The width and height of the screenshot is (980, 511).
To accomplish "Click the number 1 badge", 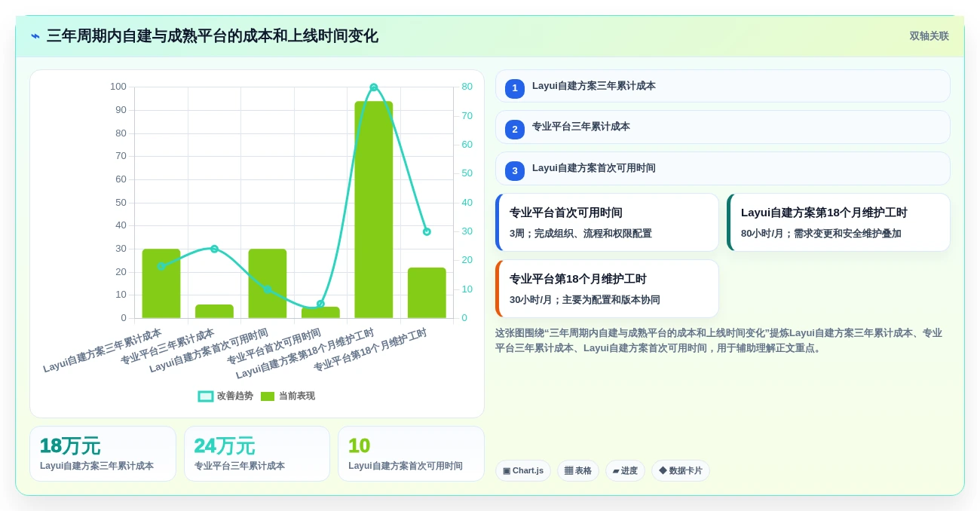I will (515, 89).
